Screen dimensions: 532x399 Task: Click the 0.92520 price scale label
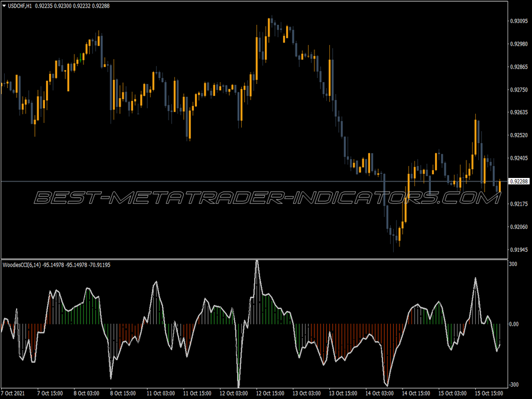(x=519, y=135)
